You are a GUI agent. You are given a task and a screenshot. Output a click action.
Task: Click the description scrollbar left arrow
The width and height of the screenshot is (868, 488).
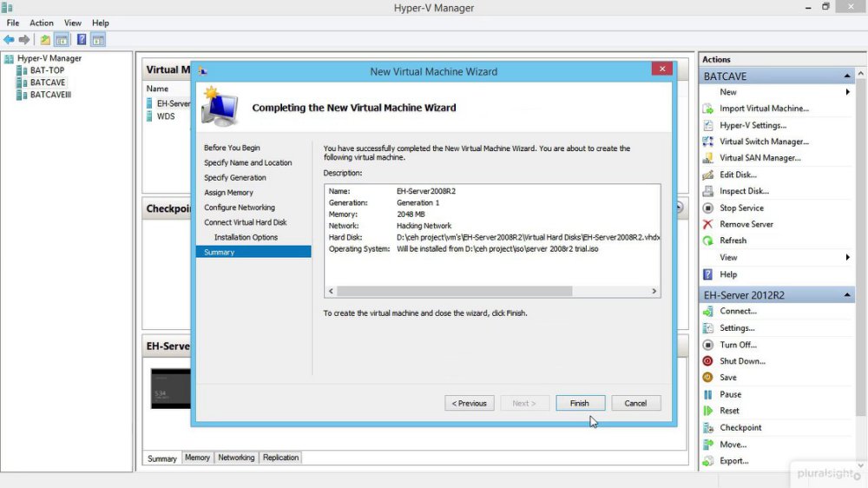331,291
